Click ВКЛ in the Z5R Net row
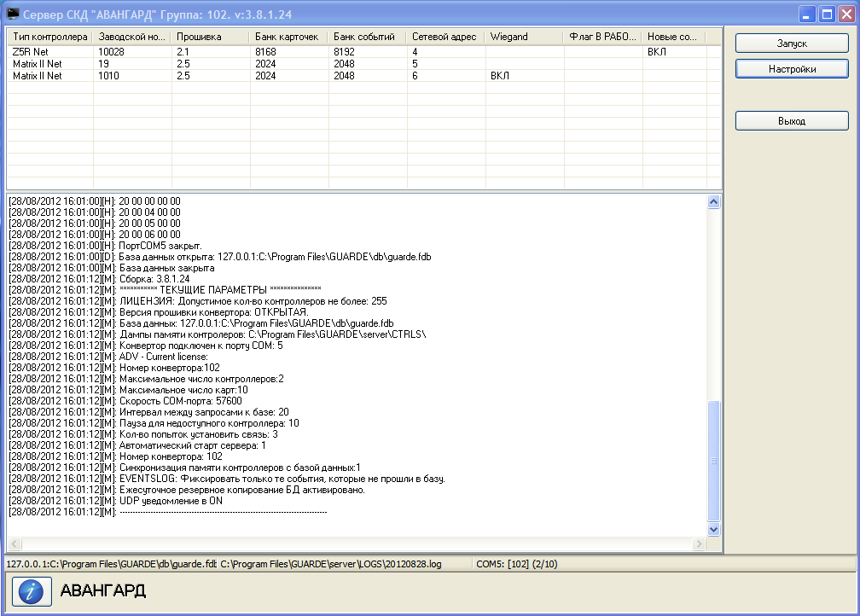 click(x=657, y=51)
